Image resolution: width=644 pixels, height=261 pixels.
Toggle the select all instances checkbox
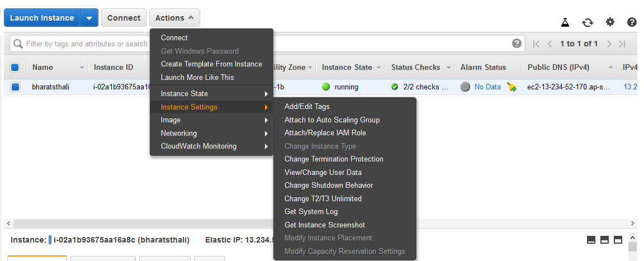(15, 67)
